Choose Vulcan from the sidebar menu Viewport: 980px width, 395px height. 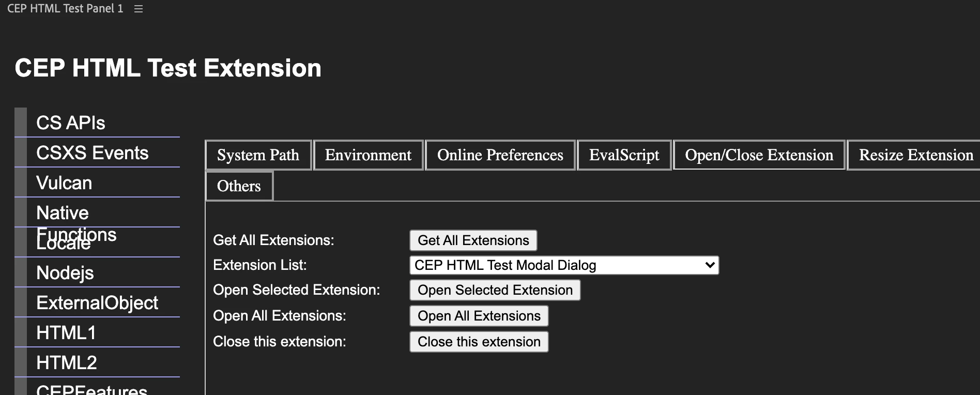point(97,183)
